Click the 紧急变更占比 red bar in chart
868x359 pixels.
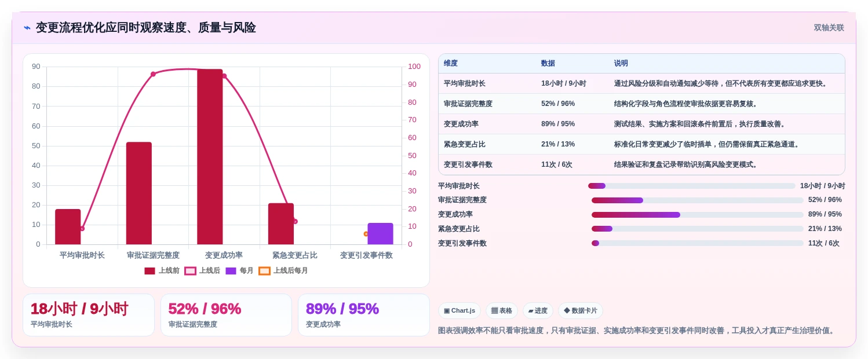click(281, 224)
